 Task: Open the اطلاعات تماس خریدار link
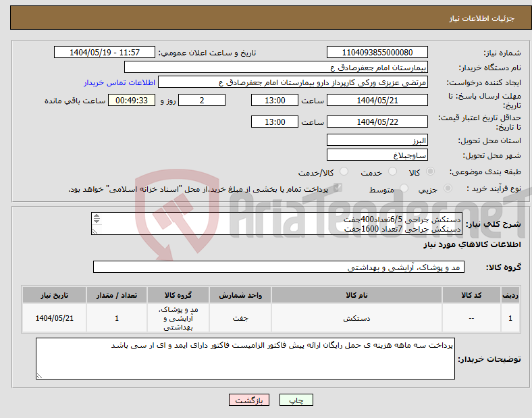(119, 82)
